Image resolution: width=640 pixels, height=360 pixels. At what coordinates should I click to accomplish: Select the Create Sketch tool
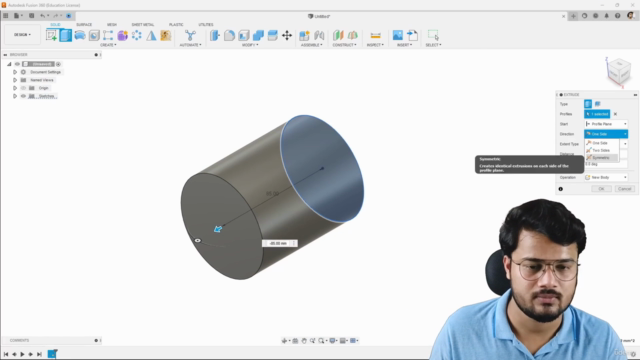(51, 36)
